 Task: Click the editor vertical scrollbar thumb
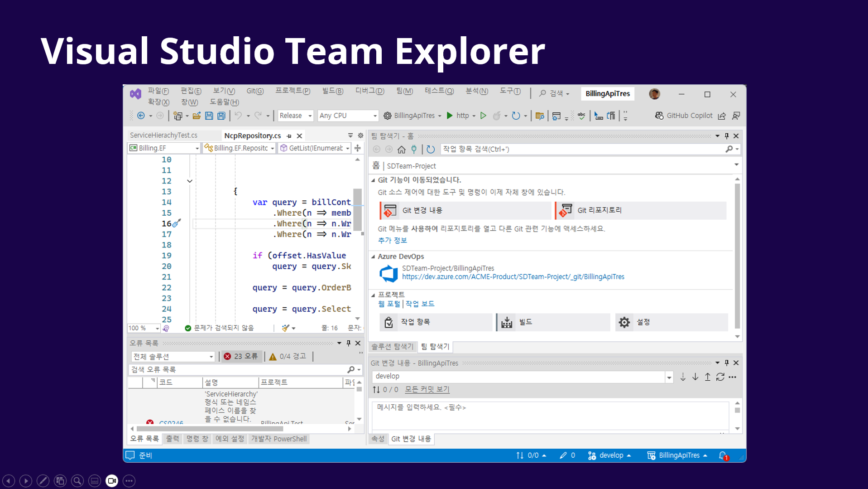tap(357, 209)
